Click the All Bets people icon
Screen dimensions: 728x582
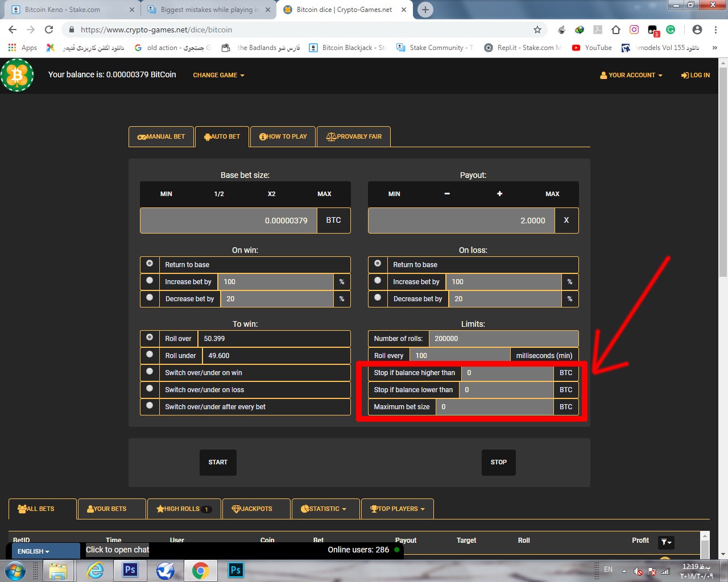(x=22, y=509)
